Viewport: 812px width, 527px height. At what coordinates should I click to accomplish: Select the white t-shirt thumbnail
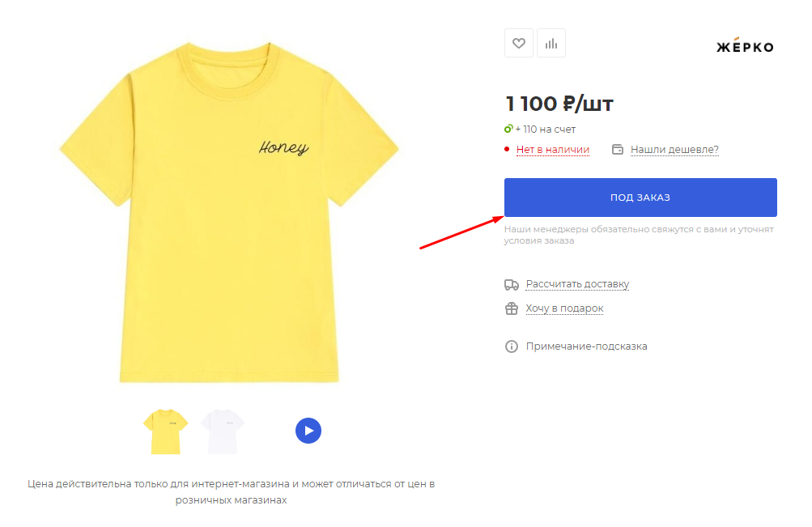[x=223, y=431]
